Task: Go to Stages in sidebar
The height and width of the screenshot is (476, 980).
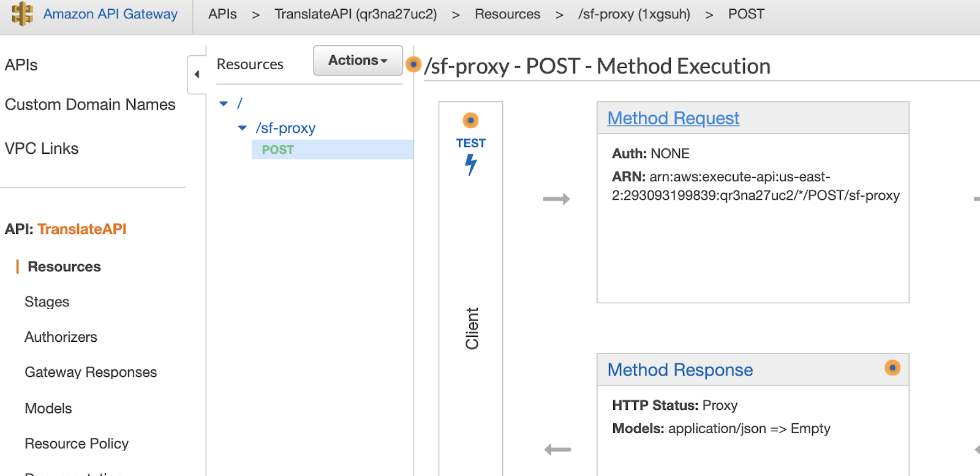Action: tap(47, 302)
